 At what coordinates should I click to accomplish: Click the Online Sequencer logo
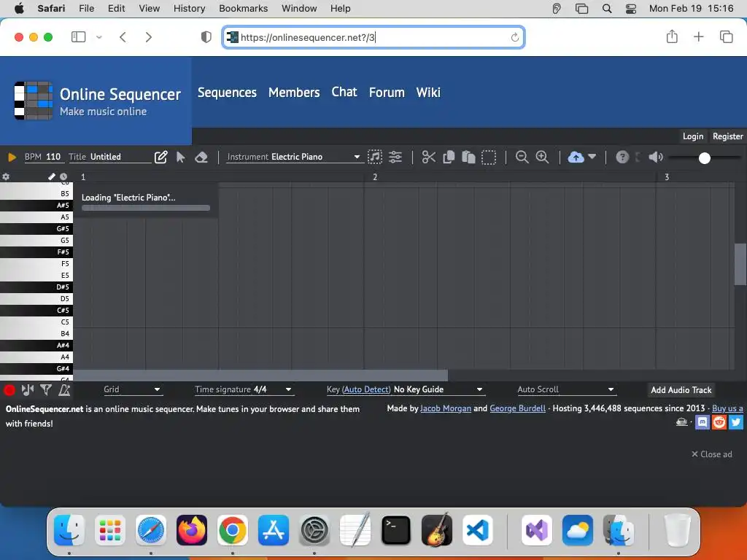34,101
